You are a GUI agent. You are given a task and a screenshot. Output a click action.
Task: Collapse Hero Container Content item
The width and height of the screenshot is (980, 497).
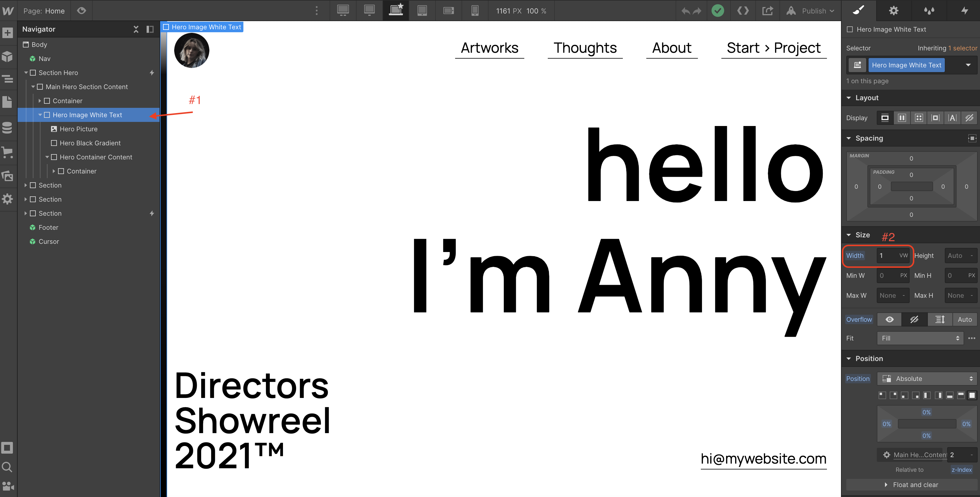tap(47, 157)
